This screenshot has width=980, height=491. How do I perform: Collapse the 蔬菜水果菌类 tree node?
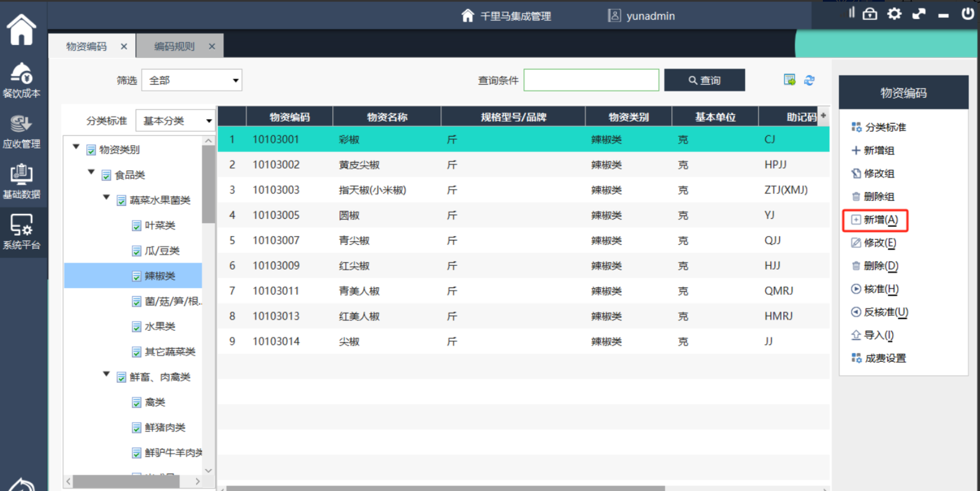coord(106,198)
